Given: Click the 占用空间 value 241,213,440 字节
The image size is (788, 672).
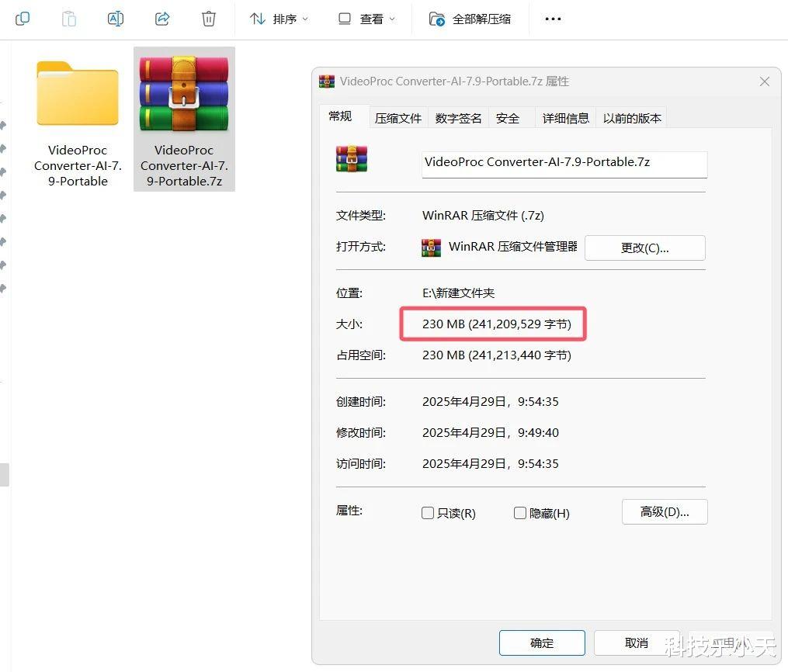Looking at the screenshot, I should (497, 355).
